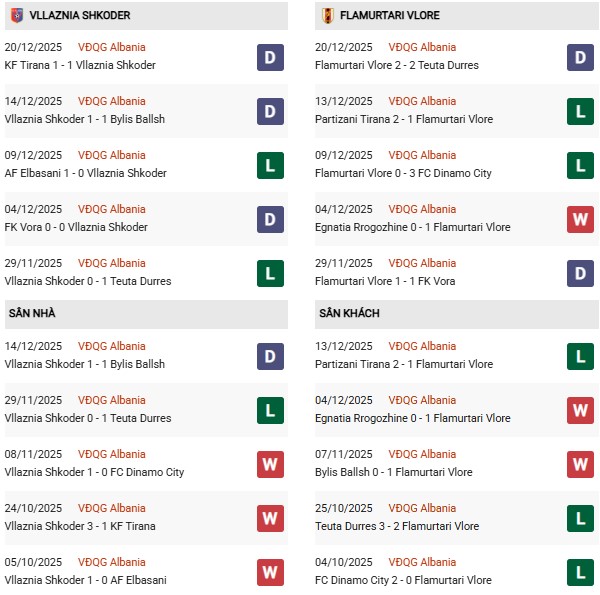Viewport: 600px width, 595px height.
Task: Click L badge for Teuta Durres 3-2 Flamurtari
Action: (x=581, y=518)
